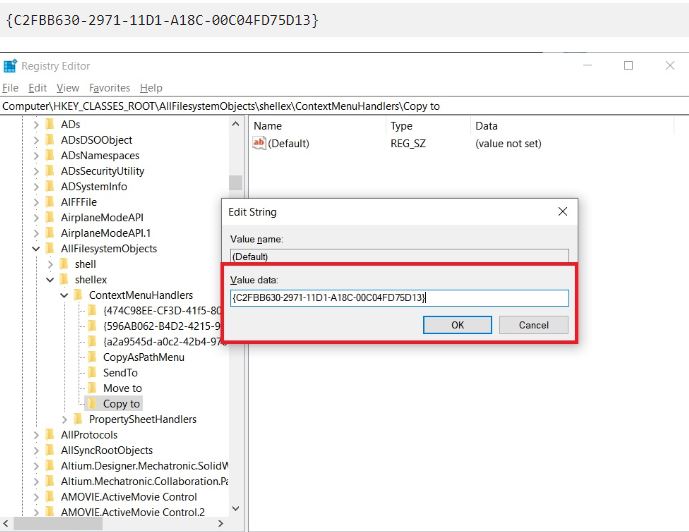Select the AllFilesystemObjects folder icon

point(50,249)
